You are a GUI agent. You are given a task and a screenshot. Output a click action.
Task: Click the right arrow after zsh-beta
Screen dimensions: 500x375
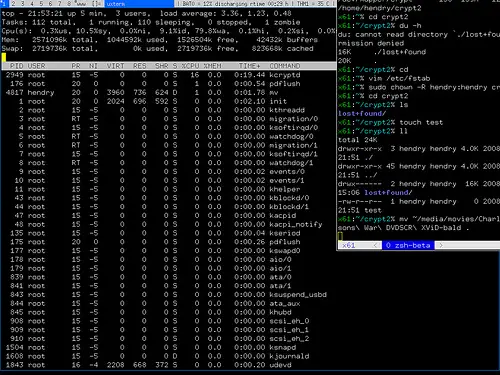click(440, 245)
